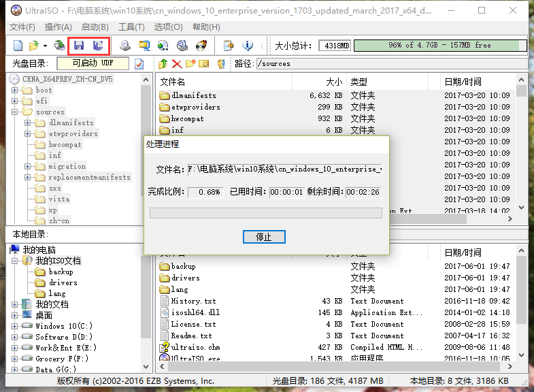Click the notepad with gear toolbar icon
The image size is (534, 392).
(229, 46)
